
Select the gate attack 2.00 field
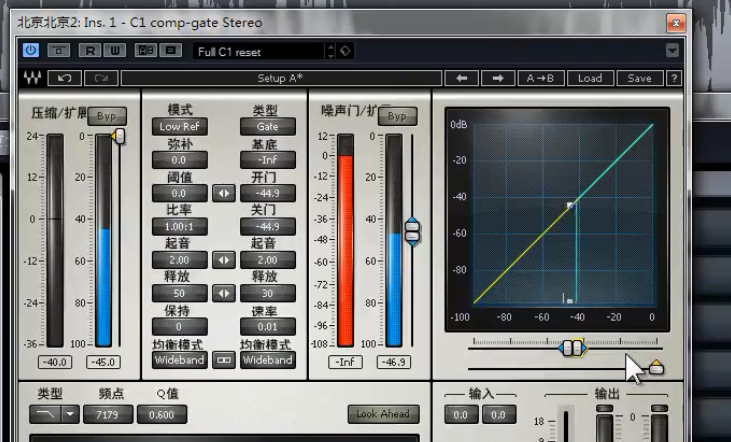click(x=268, y=260)
